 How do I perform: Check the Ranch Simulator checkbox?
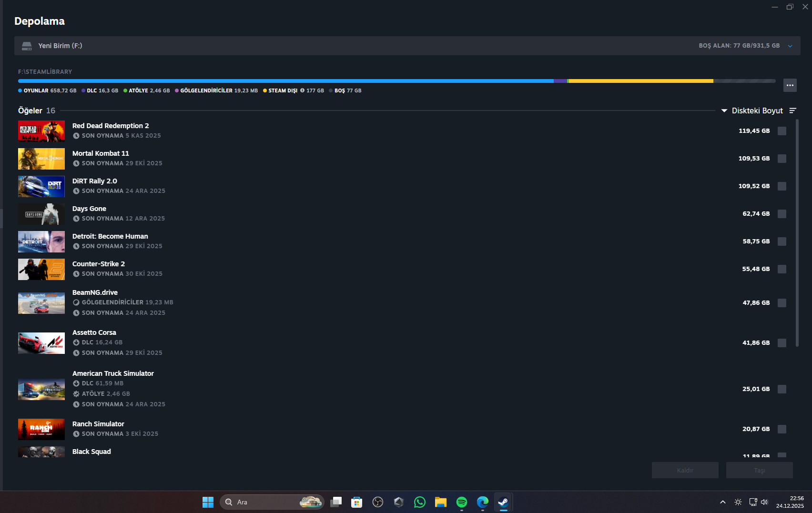pyautogui.click(x=782, y=429)
